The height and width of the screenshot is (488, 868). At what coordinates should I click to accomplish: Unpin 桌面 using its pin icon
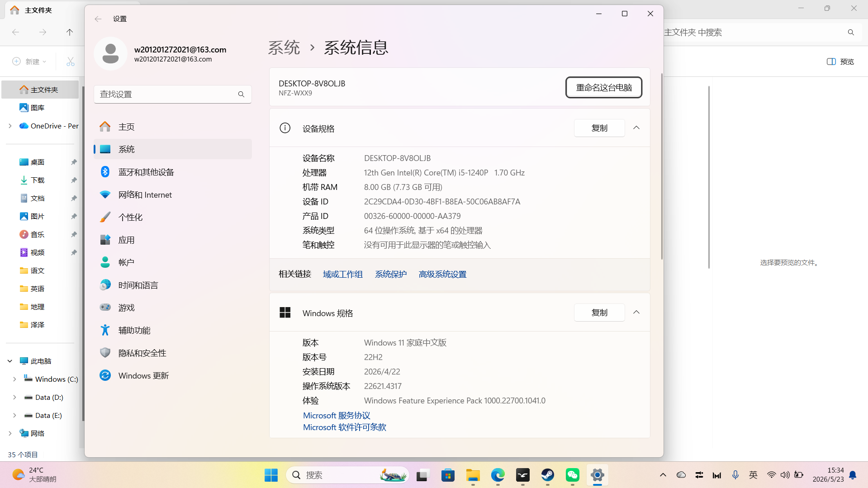pyautogui.click(x=74, y=162)
